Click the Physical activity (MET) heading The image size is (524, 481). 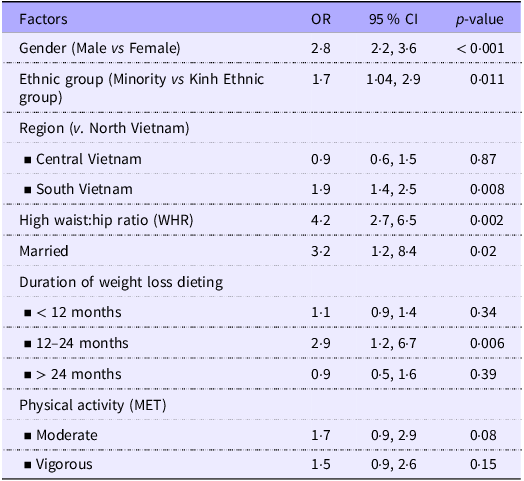(x=93, y=405)
